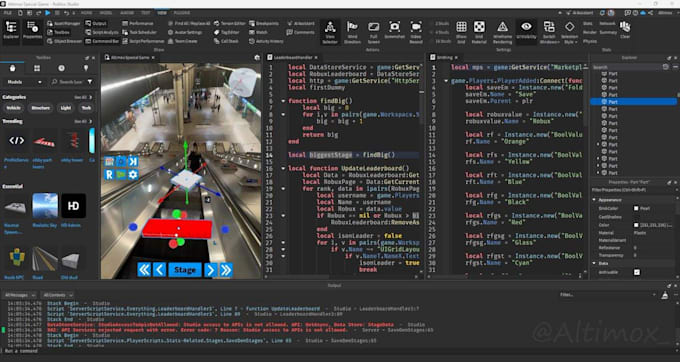Toggle the Command Bar ribbon item
This screenshot has width=680, height=362.
tap(102, 41)
